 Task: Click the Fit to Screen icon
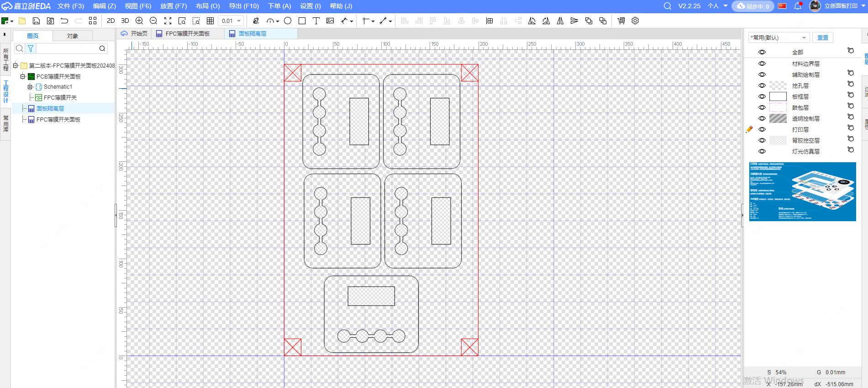[x=168, y=21]
